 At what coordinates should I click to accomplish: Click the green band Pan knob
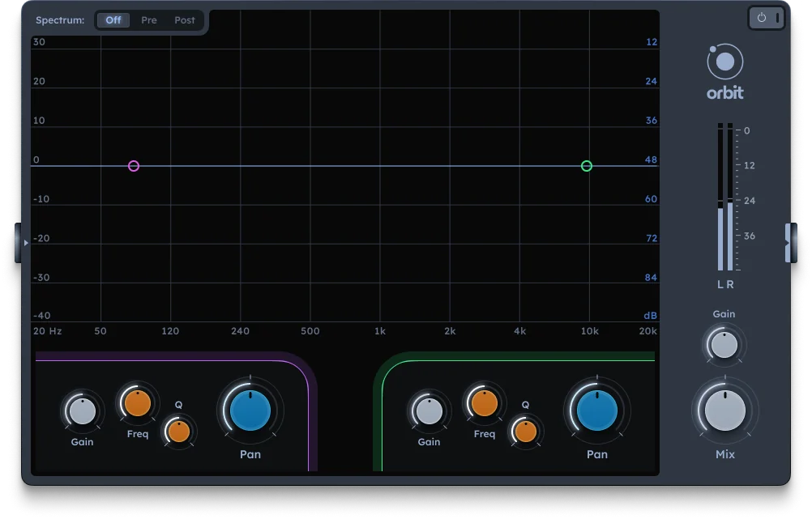[597, 411]
